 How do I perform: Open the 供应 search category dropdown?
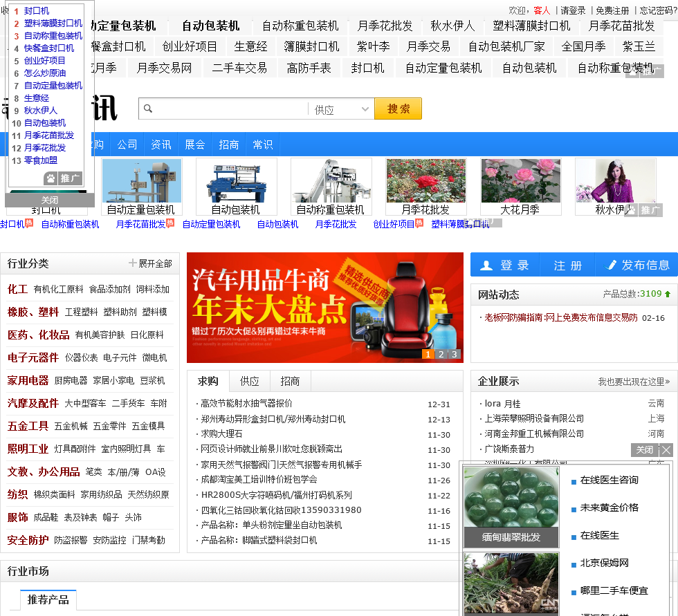pyautogui.click(x=340, y=109)
